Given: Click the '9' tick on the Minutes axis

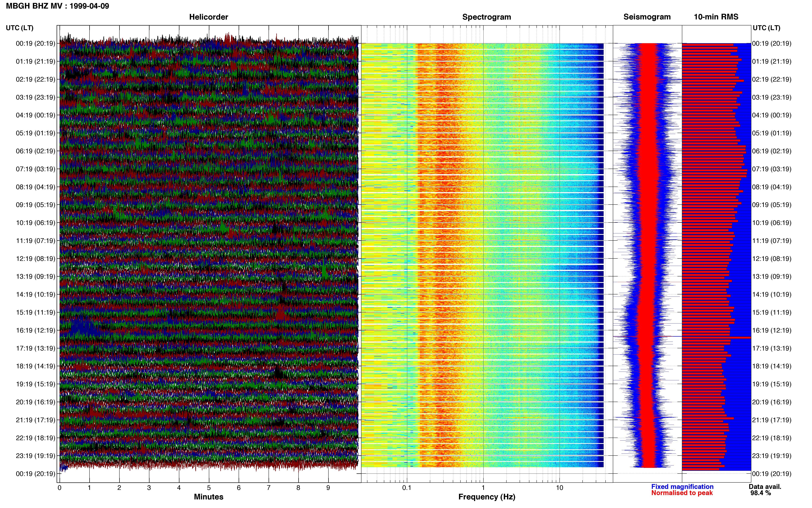Looking at the screenshot, I should (328, 488).
